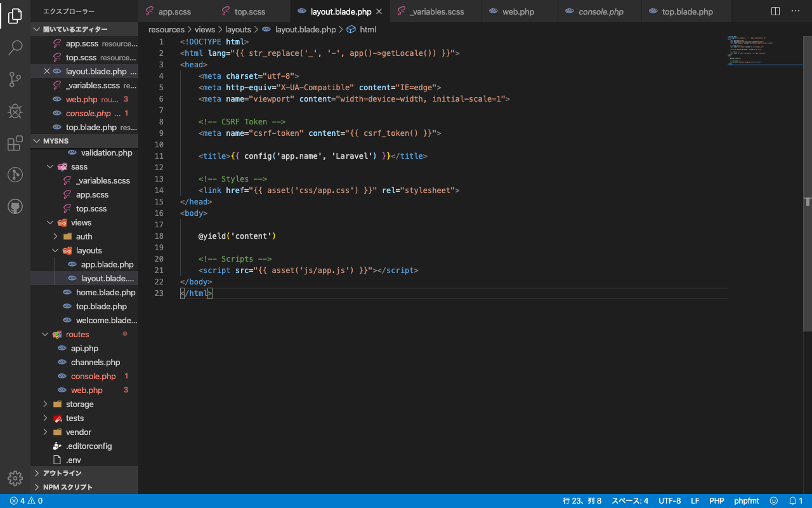Screen dimensions: 812x508
Task: Change file encoding UTF-8
Action: click(669, 501)
